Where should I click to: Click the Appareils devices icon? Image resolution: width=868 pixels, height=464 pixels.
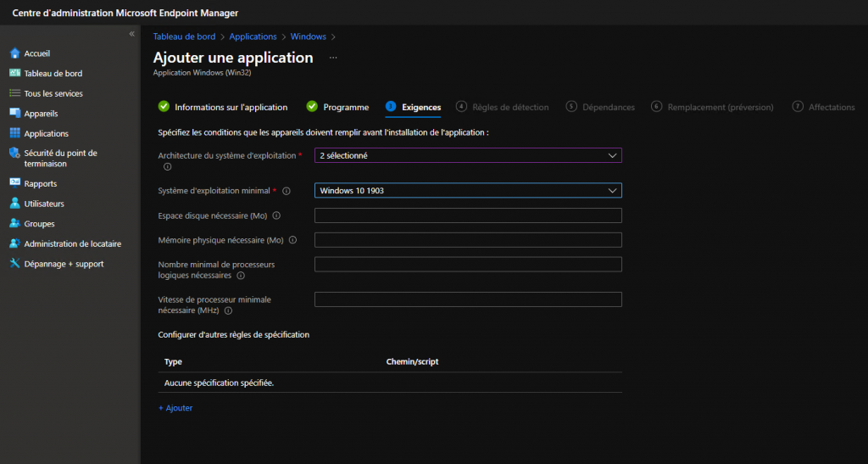pyautogui.click(x=15, y=113)
